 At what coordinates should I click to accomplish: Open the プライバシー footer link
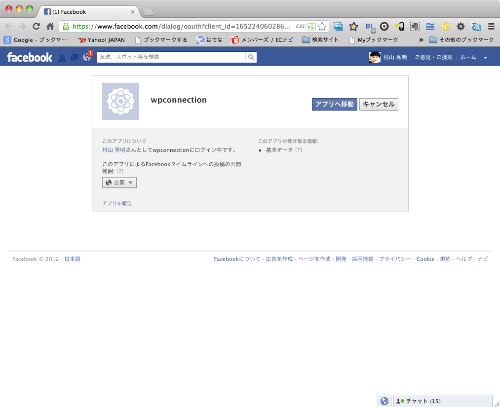click(x=395, y=259)
